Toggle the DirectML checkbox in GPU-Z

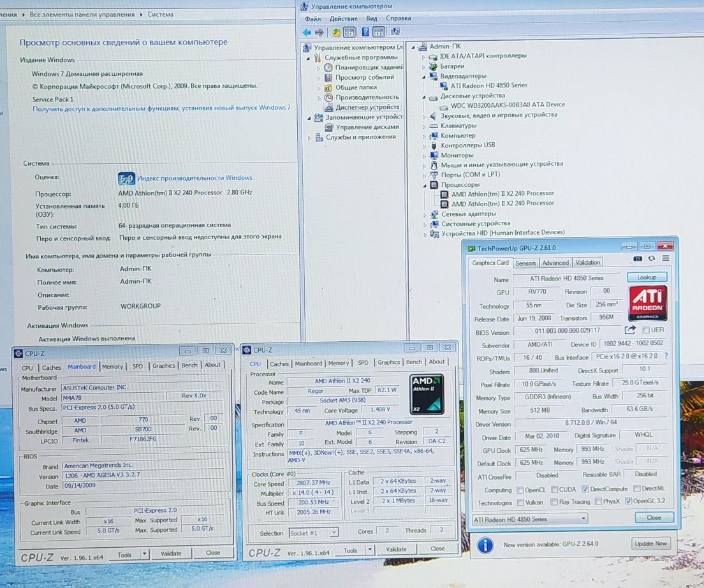[636, 488]
